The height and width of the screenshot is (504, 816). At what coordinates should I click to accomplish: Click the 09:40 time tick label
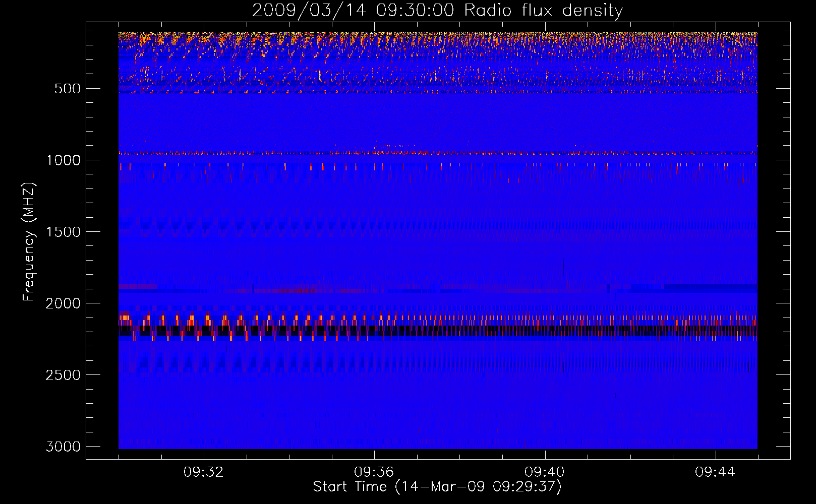tap(545, 472)
